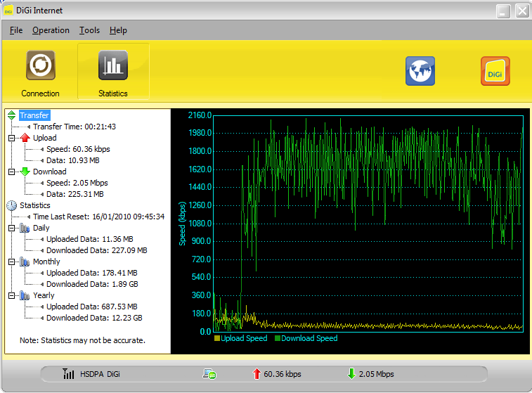The width and height of the screenshot is (532, 393).
Task: Collapse the Upload tree node
Action: click(11, 138)
